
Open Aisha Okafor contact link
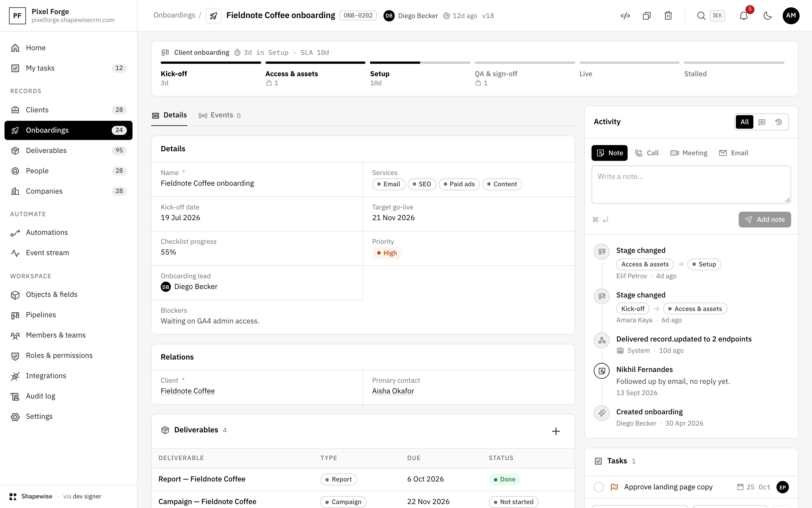coord(393,391)
